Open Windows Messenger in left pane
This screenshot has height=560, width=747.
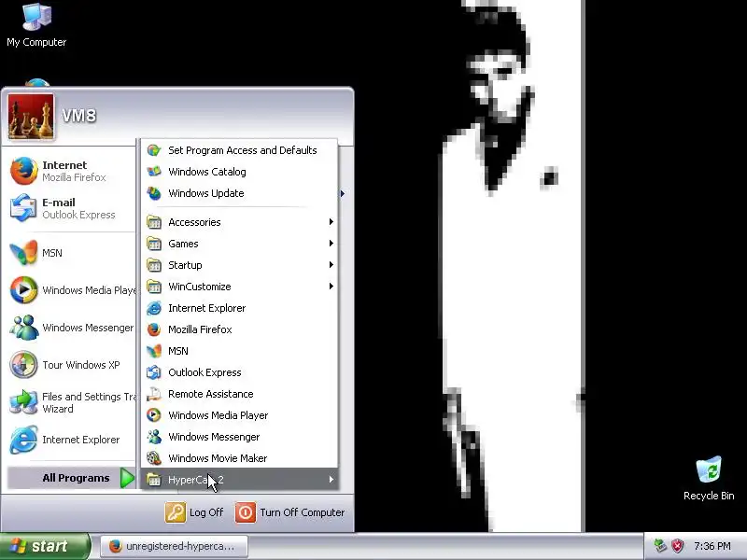point(72,328)
